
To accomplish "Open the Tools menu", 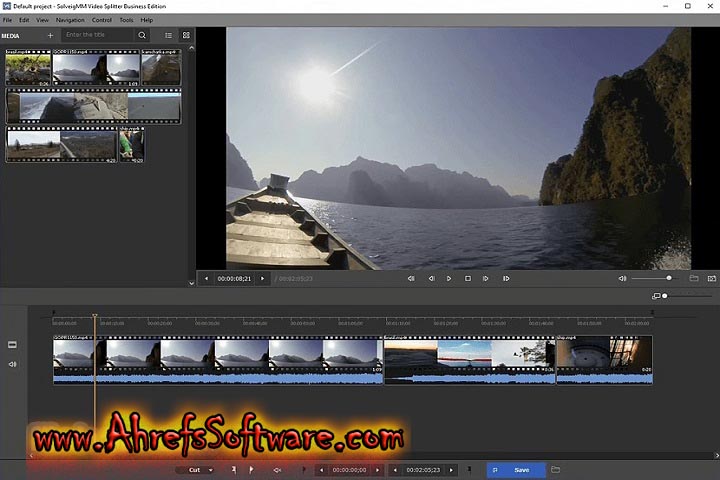I will (126, 20).
